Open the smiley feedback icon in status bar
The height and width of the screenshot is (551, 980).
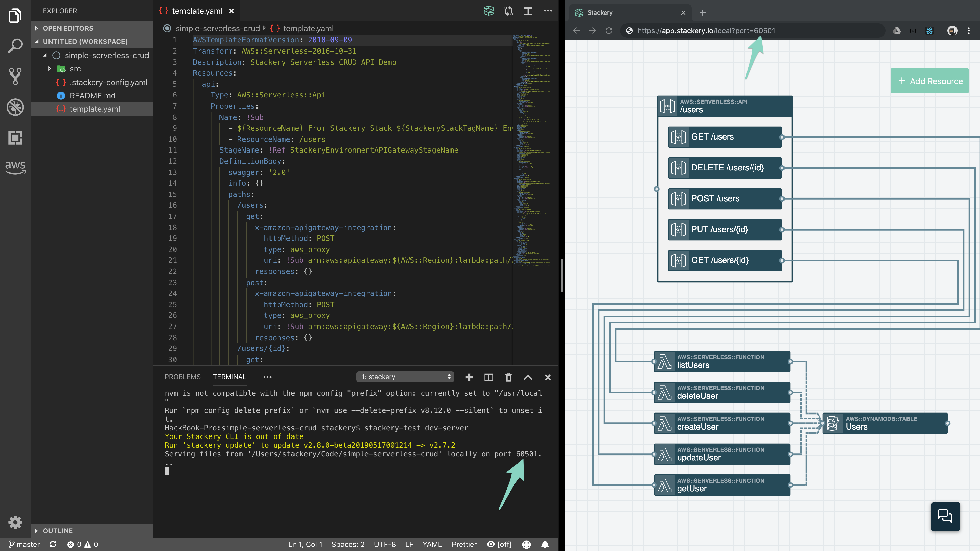[x=526, y=544]
